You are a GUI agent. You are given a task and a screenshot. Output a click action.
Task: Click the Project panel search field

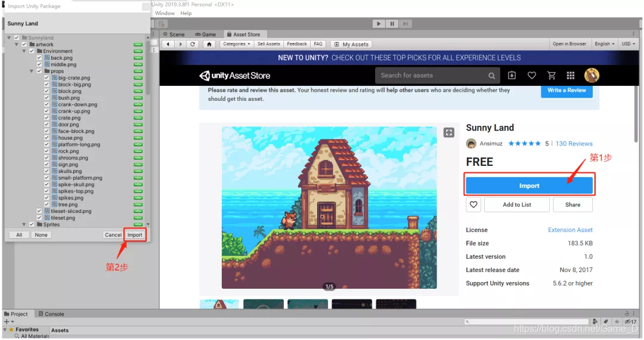[x=527, y=322]
